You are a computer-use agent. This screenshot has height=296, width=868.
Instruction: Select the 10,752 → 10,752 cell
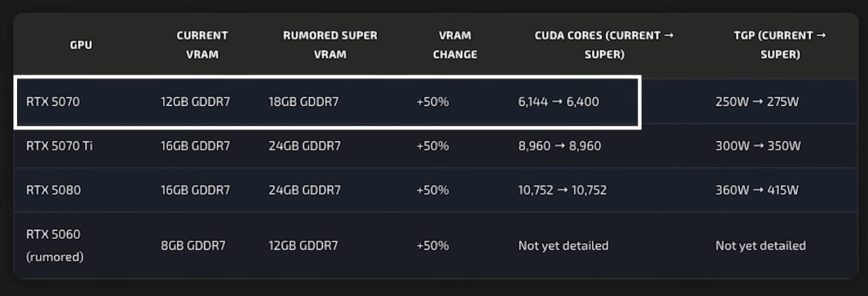pyautogui.click(x=562, y=190)
